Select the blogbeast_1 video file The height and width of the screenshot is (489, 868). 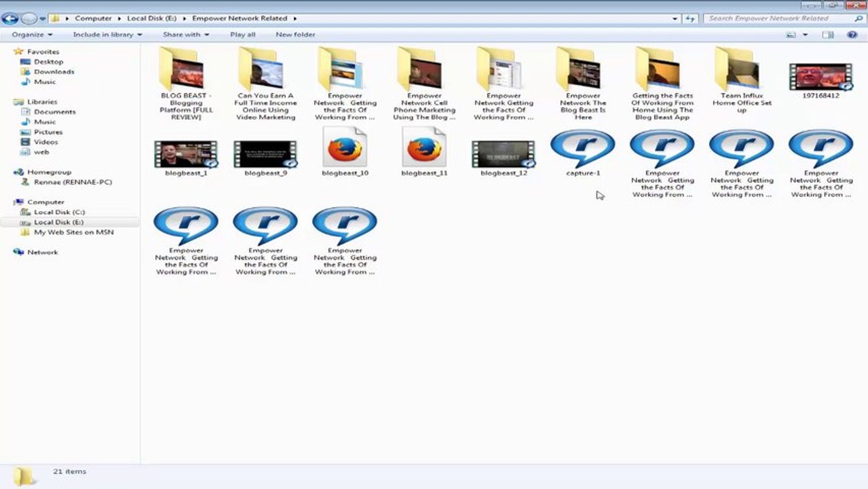pos(186,158)
